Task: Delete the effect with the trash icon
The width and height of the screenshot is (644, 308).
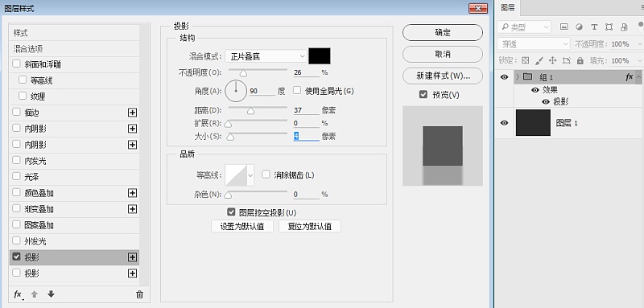Action: point(139,294)
